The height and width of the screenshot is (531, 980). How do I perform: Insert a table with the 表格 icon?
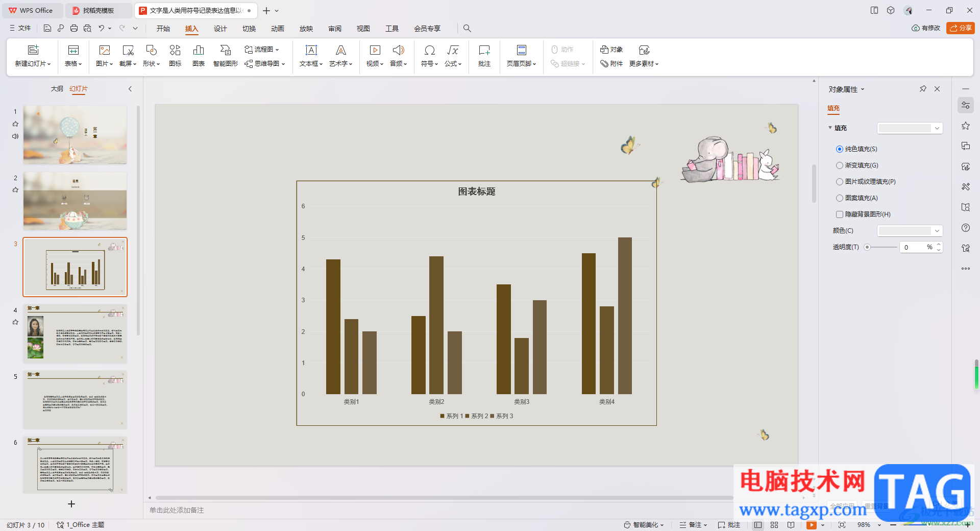[x=73, y=50]
